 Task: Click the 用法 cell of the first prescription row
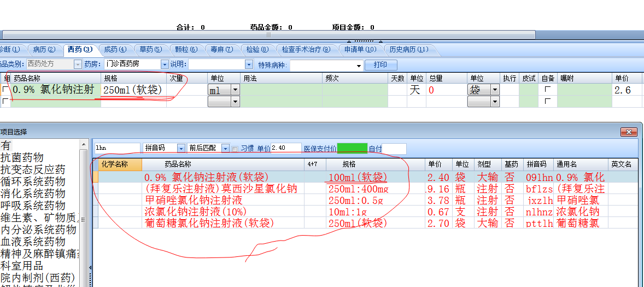[282, 90]
